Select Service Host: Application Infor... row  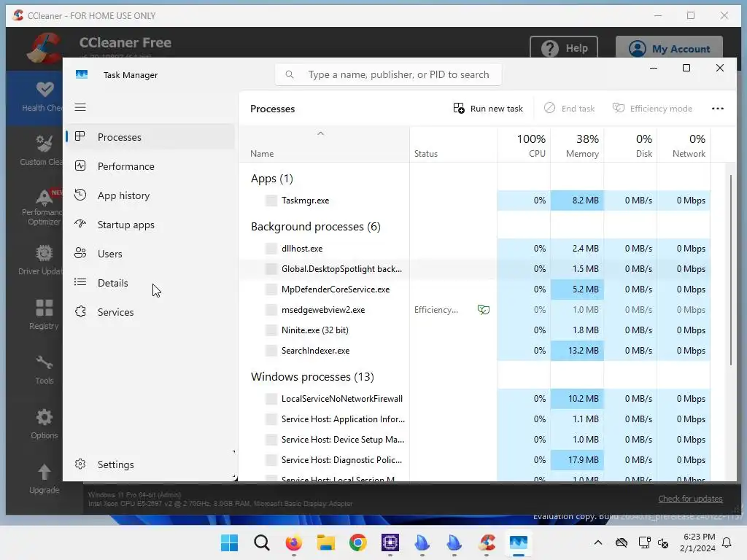[474, 419]
